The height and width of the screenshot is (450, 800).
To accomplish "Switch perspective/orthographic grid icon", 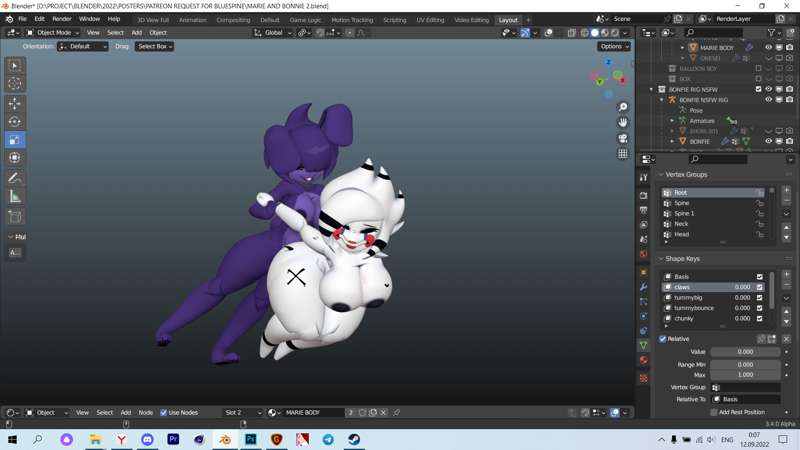I will click(x=623, y=154).
